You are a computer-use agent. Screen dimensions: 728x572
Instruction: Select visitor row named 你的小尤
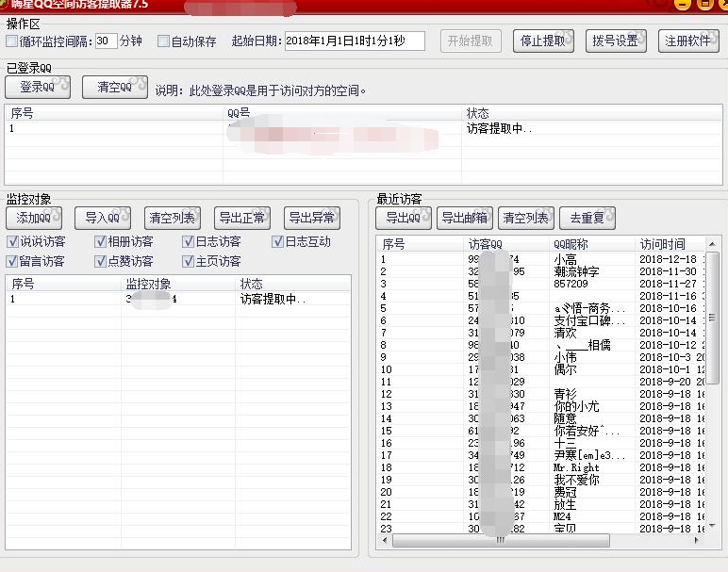pyautogui.click(x=542, y=406)
